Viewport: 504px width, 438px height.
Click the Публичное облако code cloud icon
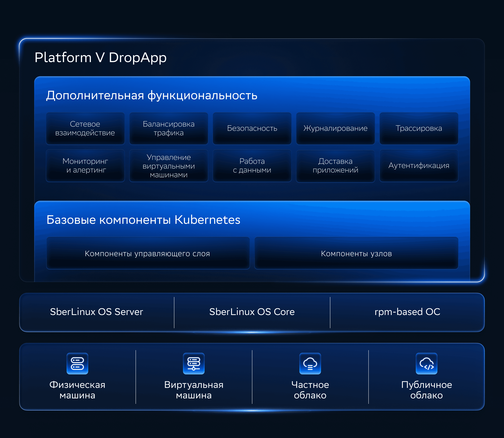[x=426, y=363]
